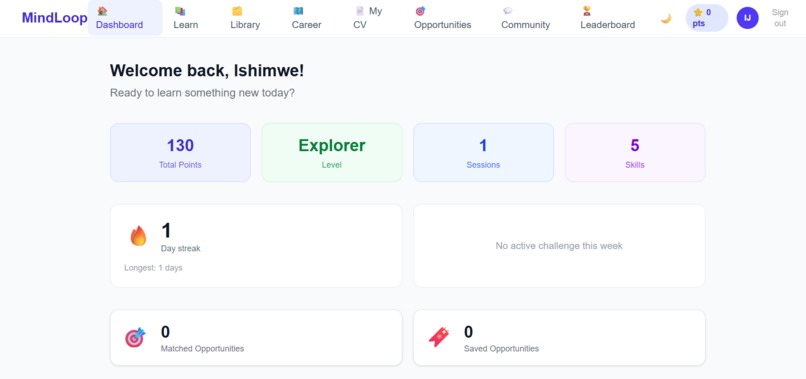Select the Skills stat card

(x=635, y=152)
